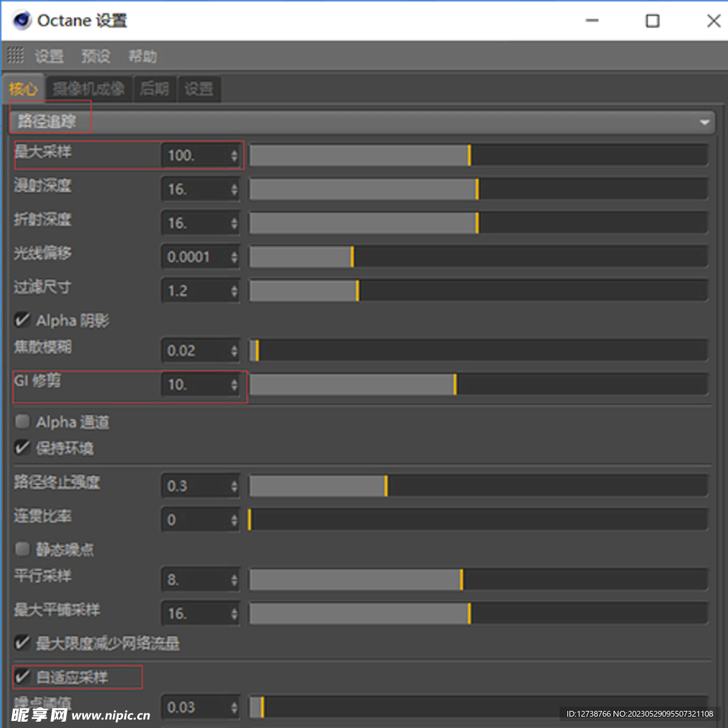The height and width of the screenshot is (728, 728).
Task: Switch to the 摄像机成像 tab
Action: 89,89
